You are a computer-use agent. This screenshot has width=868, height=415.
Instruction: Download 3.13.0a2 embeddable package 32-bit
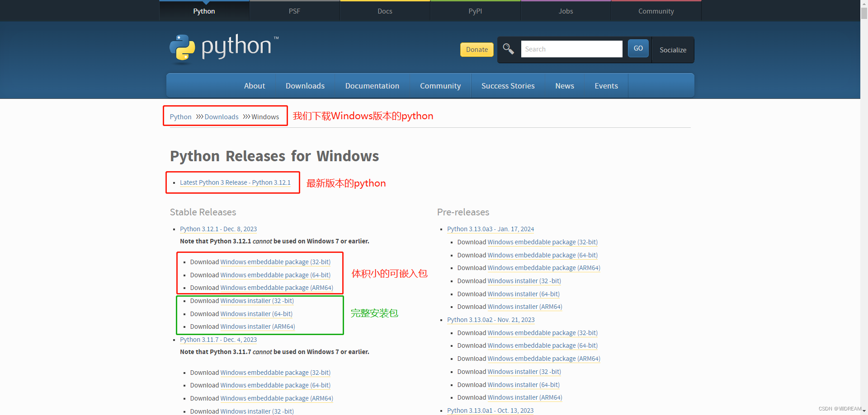(542, 333)
